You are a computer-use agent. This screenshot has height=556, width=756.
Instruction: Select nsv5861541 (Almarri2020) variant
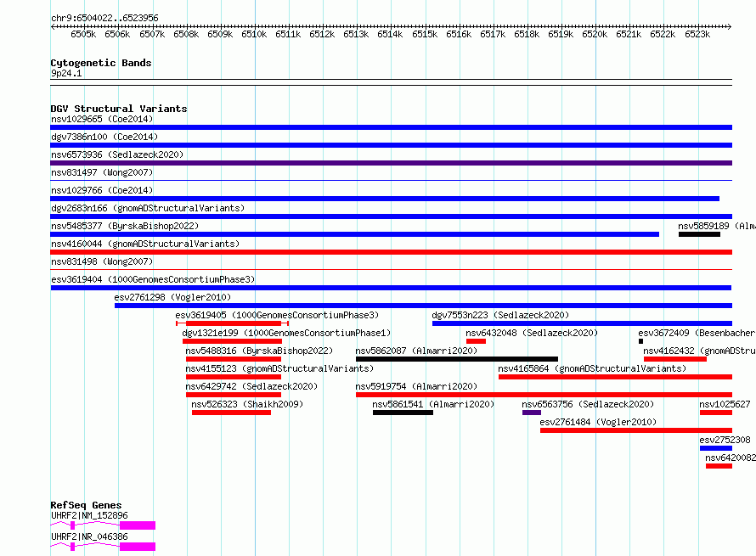pyautogui.click(x=403, y=413)
